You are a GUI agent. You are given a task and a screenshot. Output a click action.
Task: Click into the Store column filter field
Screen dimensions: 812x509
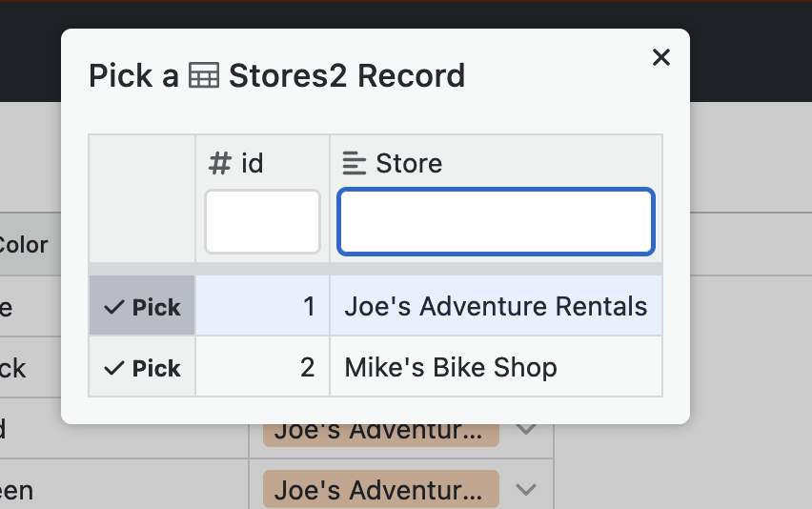496,222
